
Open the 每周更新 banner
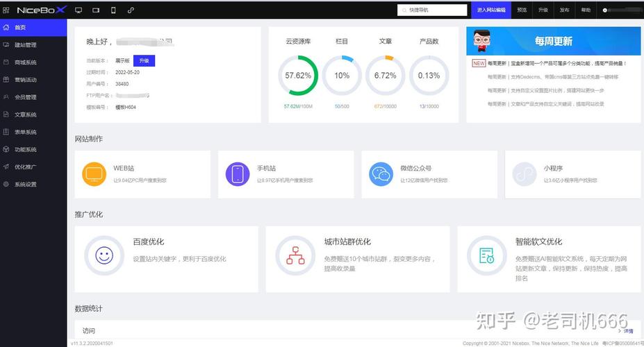pyautogui.click(x=553, y=41)
